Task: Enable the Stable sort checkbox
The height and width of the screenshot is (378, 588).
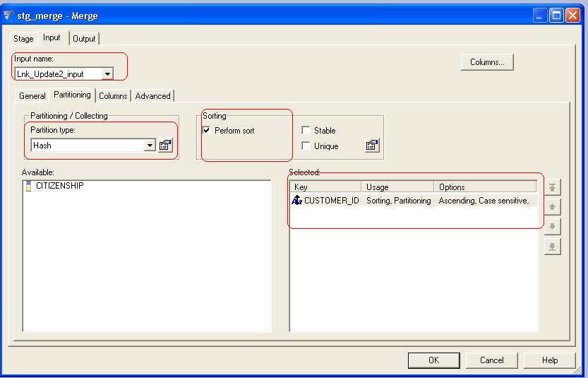Action: coord(306,131)
